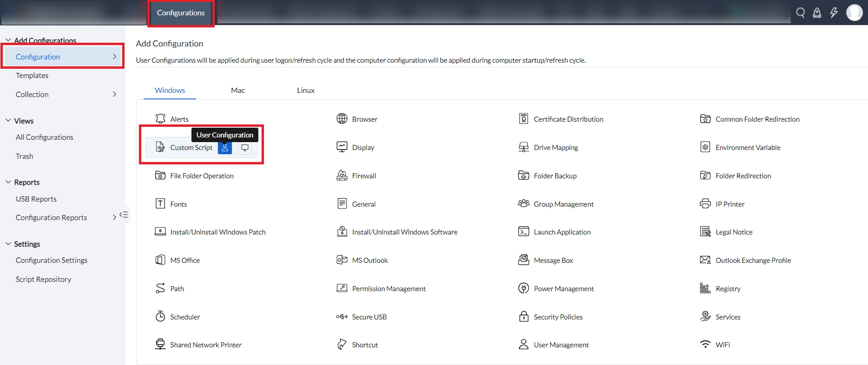
Task: Click the Firewall icon
Action: (342, 176)
